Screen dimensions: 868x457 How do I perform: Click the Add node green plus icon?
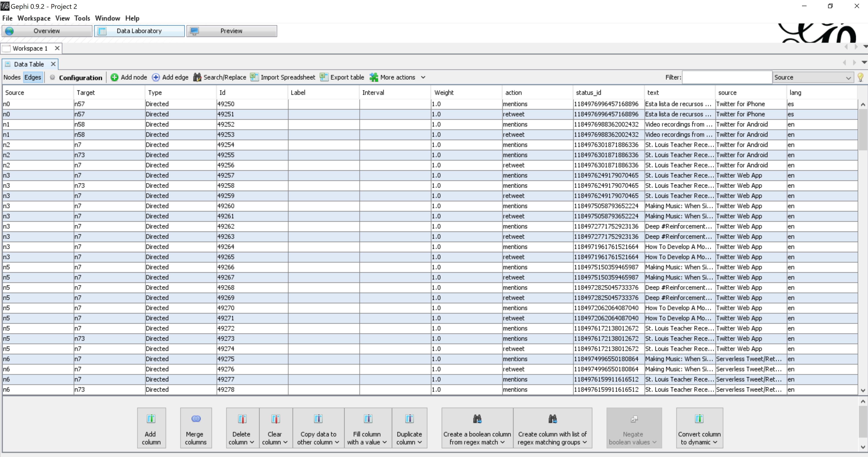tap(114, 77)
